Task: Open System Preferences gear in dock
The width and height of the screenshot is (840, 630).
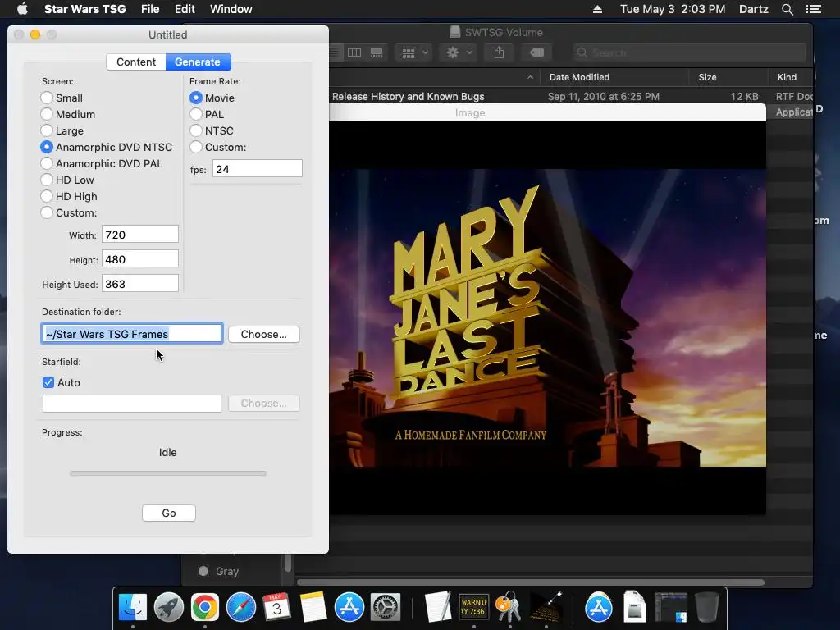Action: point(386,608)
